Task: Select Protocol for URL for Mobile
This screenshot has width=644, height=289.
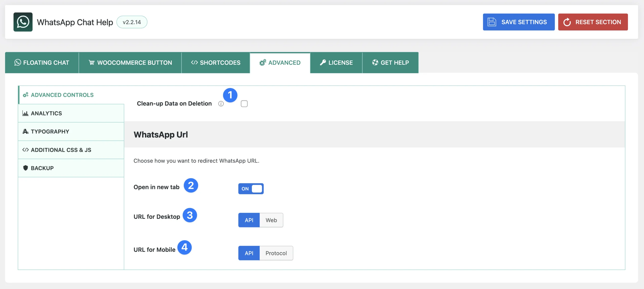Action: 276,253
